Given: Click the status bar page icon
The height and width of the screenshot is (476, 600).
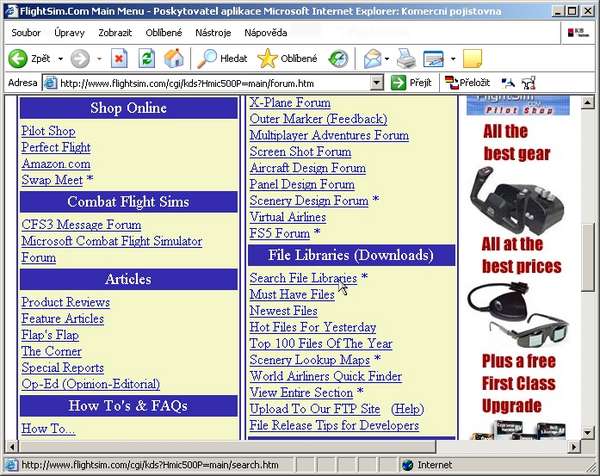Looking at the screenshot, I should click(x=11, y=465).
